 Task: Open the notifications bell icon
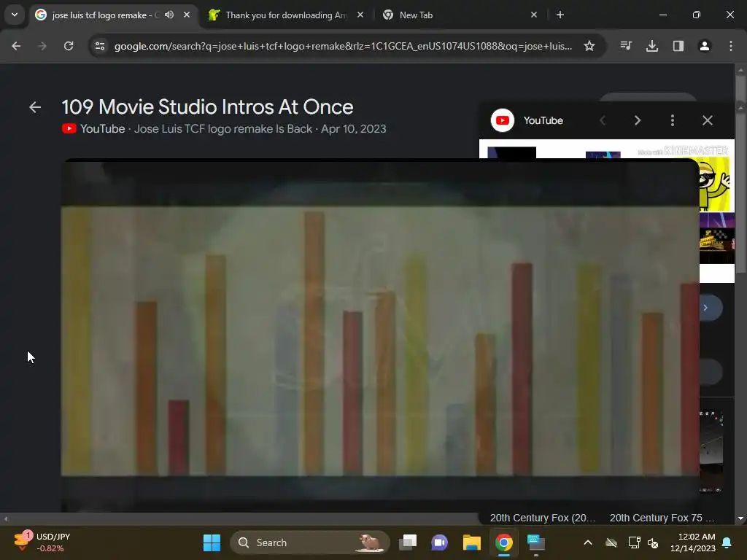pos(727,542)
